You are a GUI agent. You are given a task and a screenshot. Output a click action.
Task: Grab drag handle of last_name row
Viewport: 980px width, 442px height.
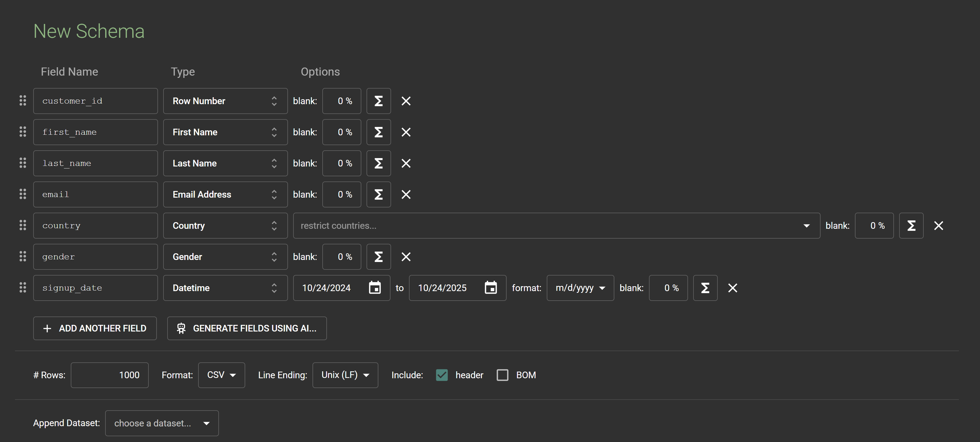point(23,163)
